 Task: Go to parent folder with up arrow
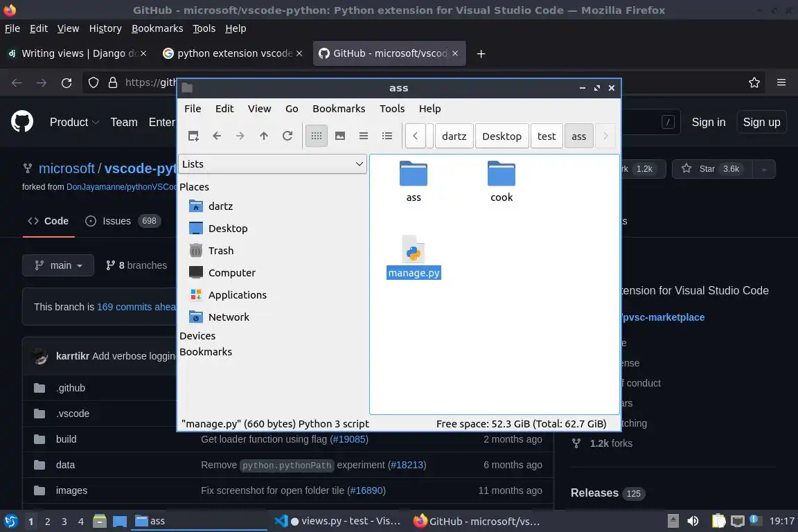click(x=264, y=136)
